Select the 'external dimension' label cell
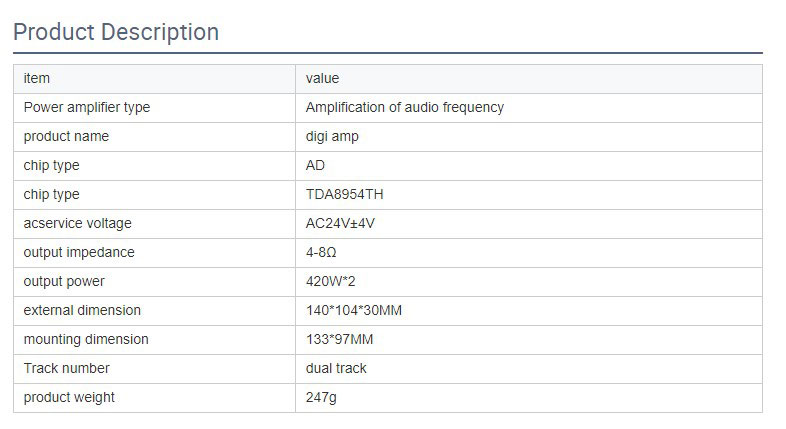This screenshot has height=429, width=786. point(82,310)
